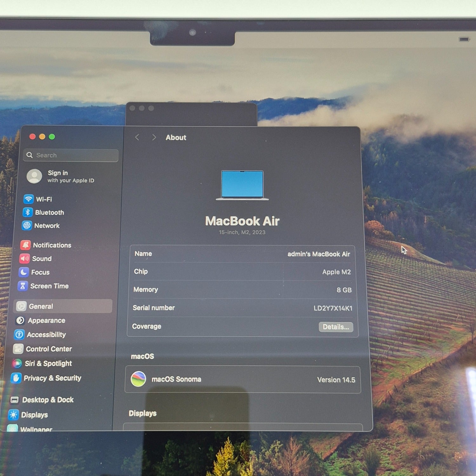Click the Screen Time hourglass icon
The image size is (476, 476).
tap(23, 286)
